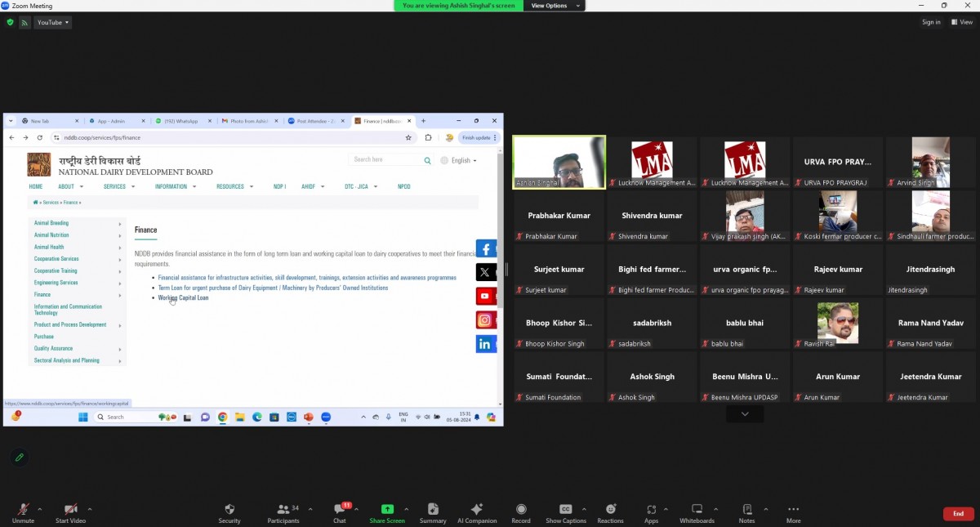Viewport: 980px width, 527px height.
Task: Open the Term Loan for Dairy Equipment link
Action: tap(273, 288)
